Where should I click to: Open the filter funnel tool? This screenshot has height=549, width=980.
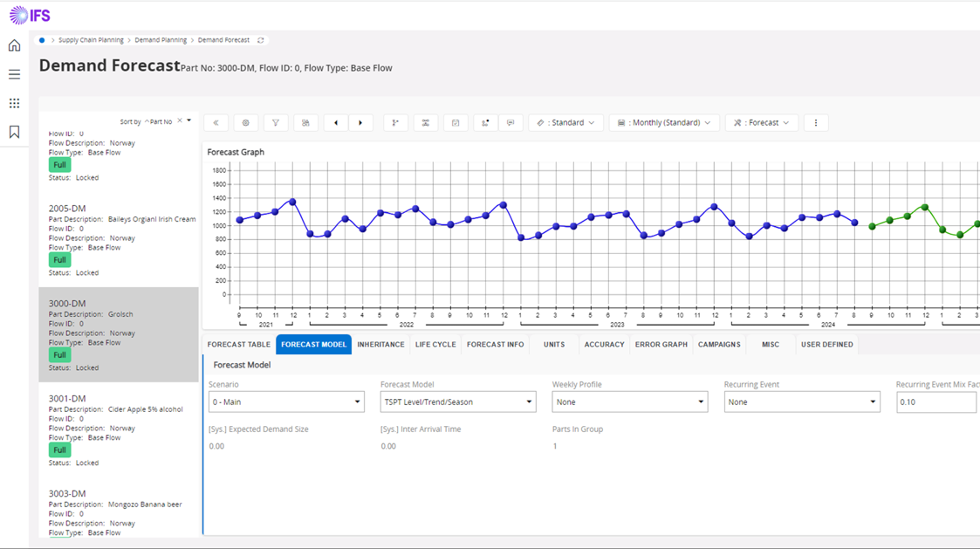point(276,122)
